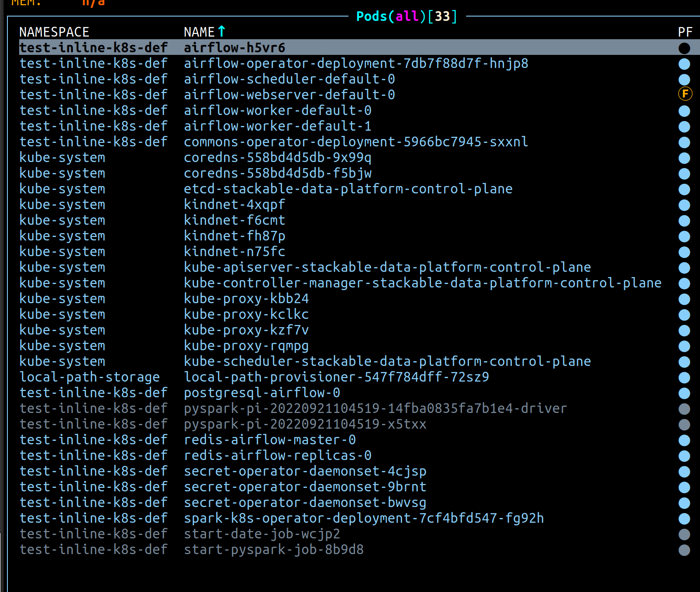Select pod pyspark-pi-20220921104519-14fba0835fa7b1e4-driver
Viewport: 700px width, 592px height.
[x=375, y=409]
